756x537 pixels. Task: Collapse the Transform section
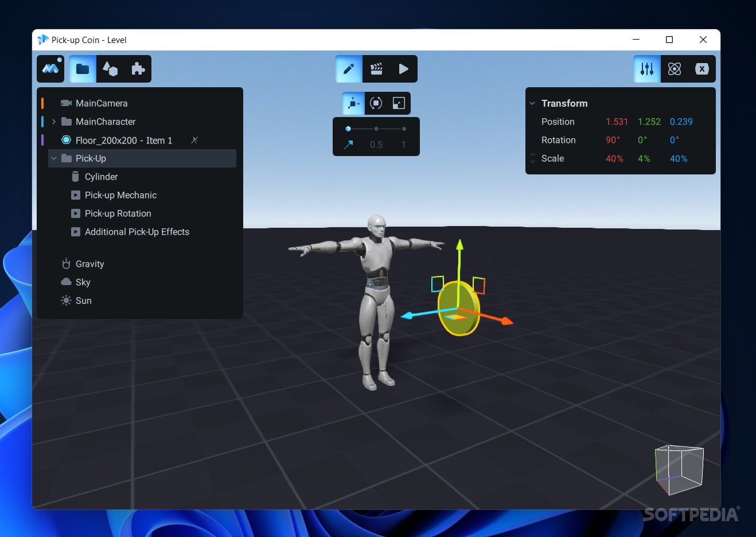coord(532,103)
